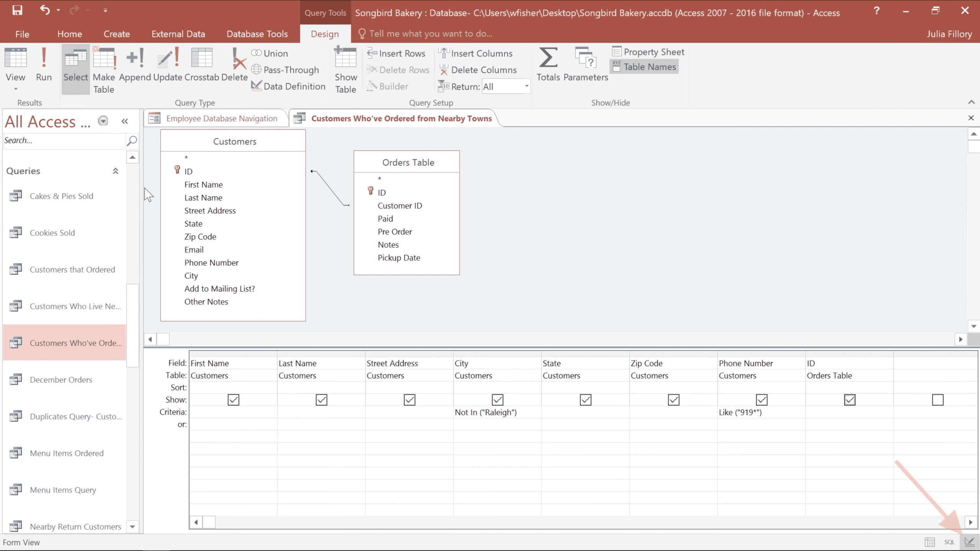Uncheck Show box for City column
Screen dimensions: 980x551
tap(497, 400)
